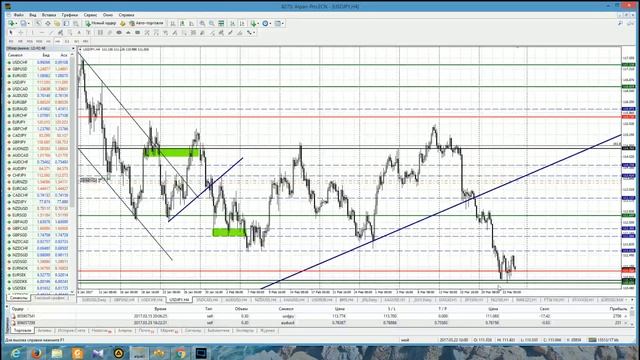Select USDJPY row in Market Watch
Image resolution: width=640 pixels, height=360 pixels.
coord(38,82)
